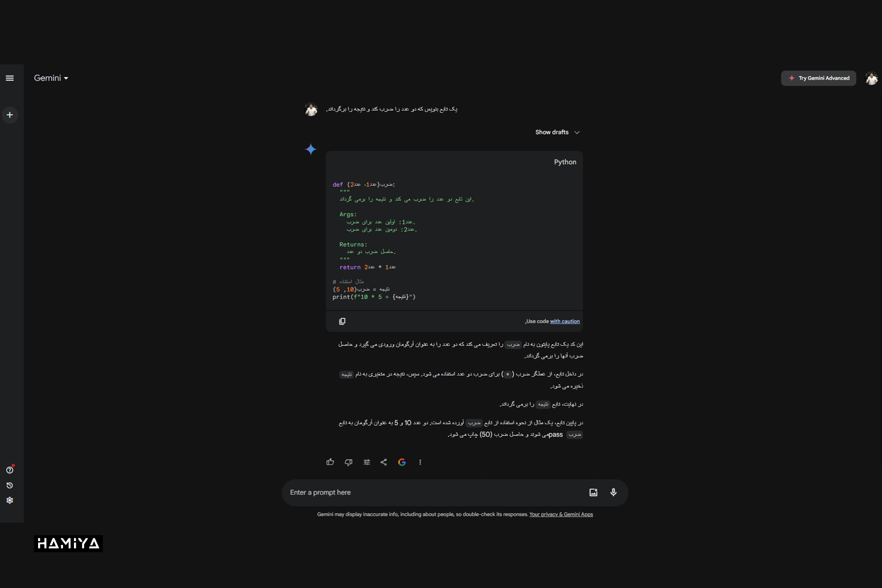Expand Show drafts chevron
The height and width of the screenshot is (588, 882).
(x=577, y=132)
